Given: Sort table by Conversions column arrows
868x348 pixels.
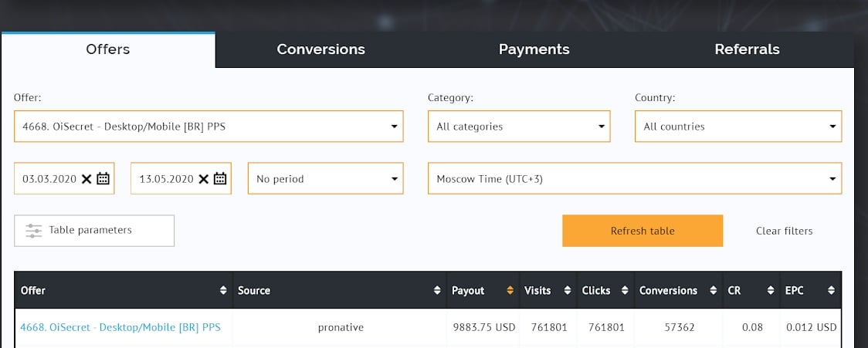Looking at the screenshot, I should pos(712,291).
